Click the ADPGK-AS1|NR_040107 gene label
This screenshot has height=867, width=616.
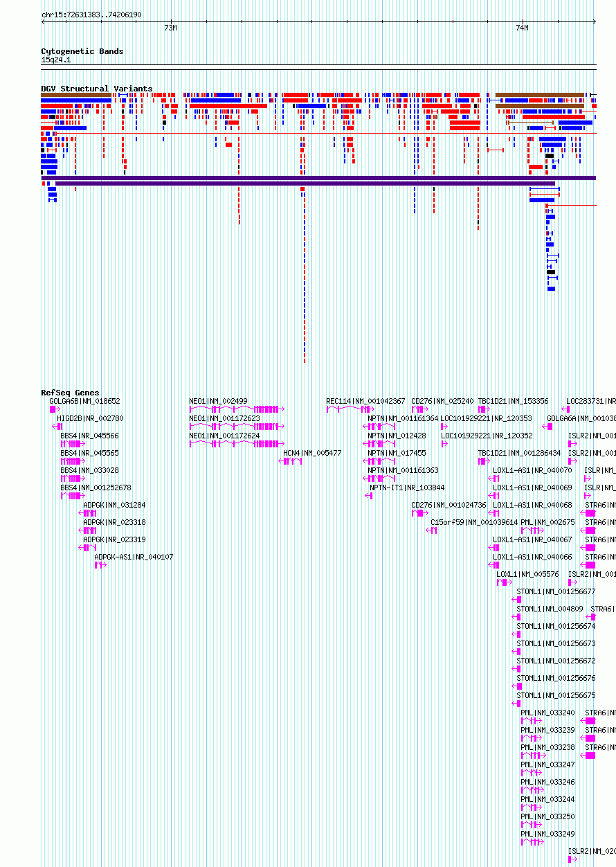click(134, 557)
